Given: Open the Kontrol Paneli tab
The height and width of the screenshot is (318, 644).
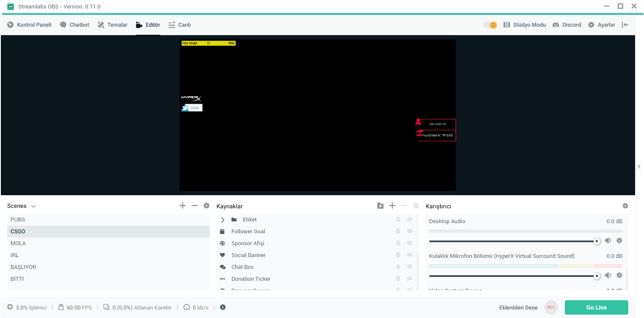Looking at the screenshot, I should tap(29, 25).
